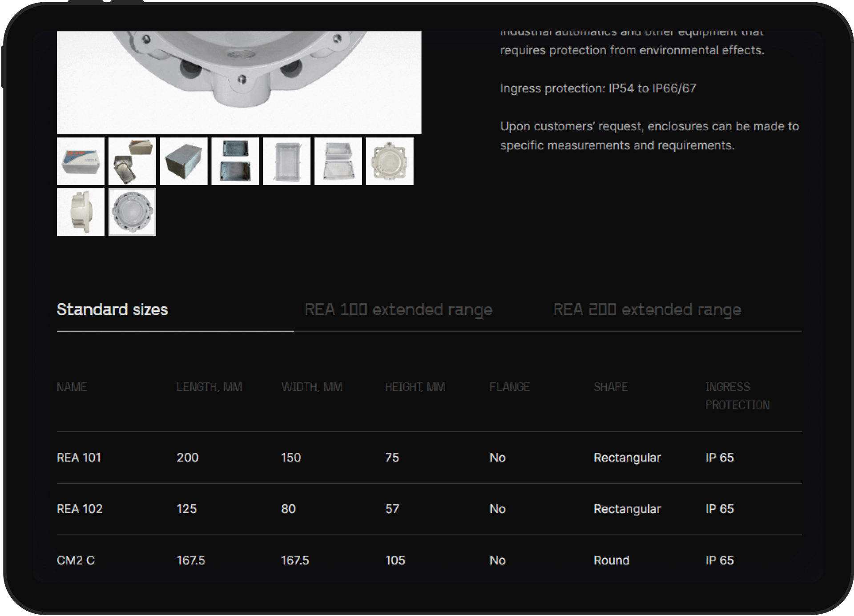Switch to Standard sizes tab
This screenshot has width=854, height=616.
(112, 310)
